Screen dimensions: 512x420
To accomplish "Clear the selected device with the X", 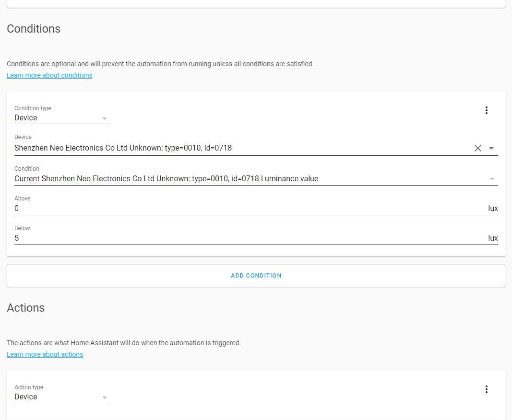I will click(x=477, y=148).
